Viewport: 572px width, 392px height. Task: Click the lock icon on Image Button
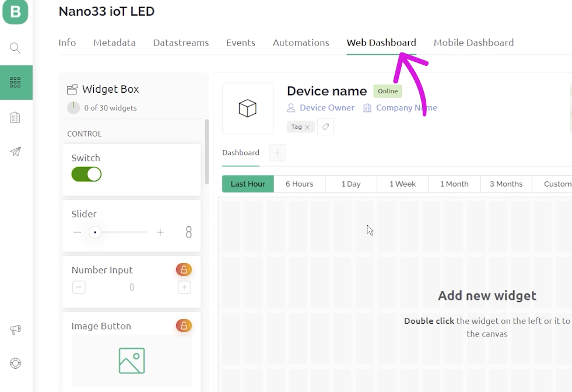click(184, 325)
